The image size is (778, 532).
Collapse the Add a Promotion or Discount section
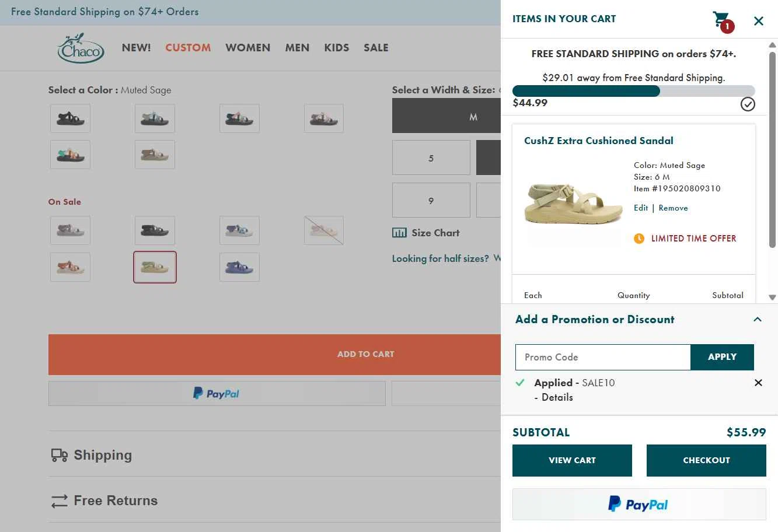[757, 319]
